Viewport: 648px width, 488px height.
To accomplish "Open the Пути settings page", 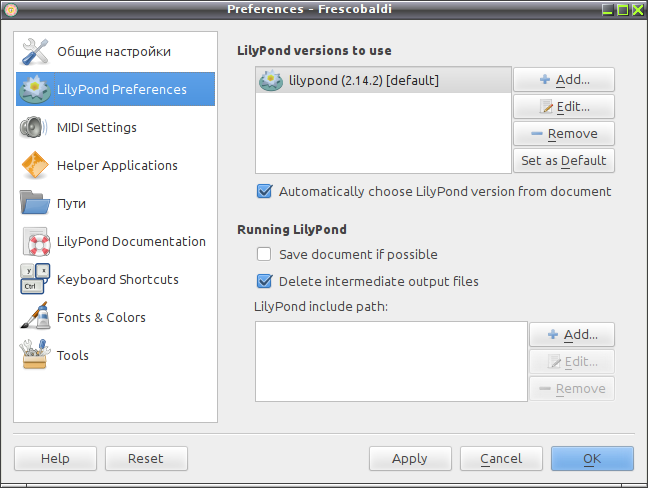I will (x=115, y=203).
